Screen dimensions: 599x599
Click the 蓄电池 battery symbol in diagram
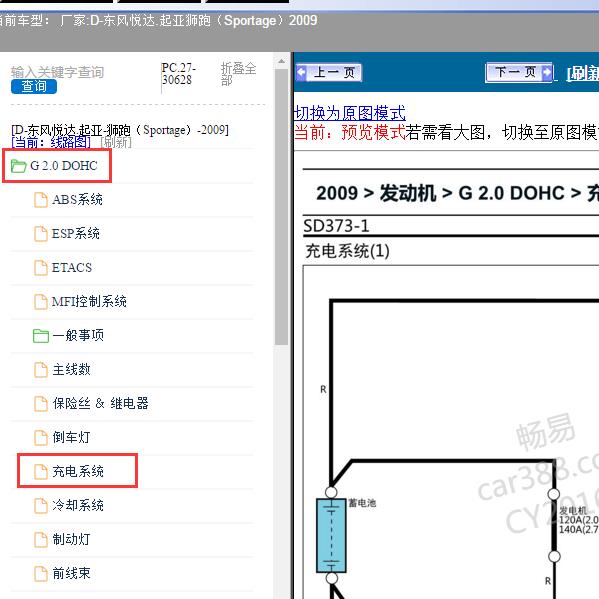click(331, 535)
